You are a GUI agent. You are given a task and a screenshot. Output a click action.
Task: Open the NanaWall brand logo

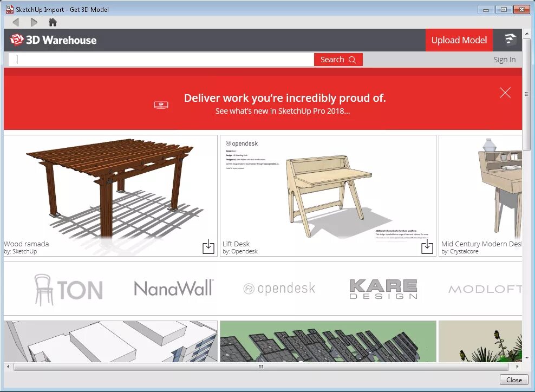click(x=174, y=289)
